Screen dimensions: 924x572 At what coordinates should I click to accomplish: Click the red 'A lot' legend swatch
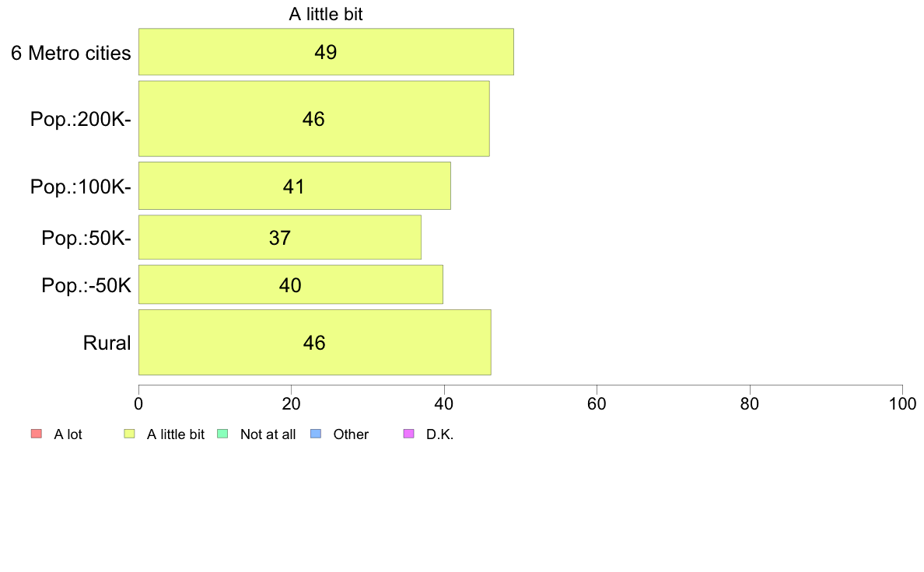[x=37, y=434]
